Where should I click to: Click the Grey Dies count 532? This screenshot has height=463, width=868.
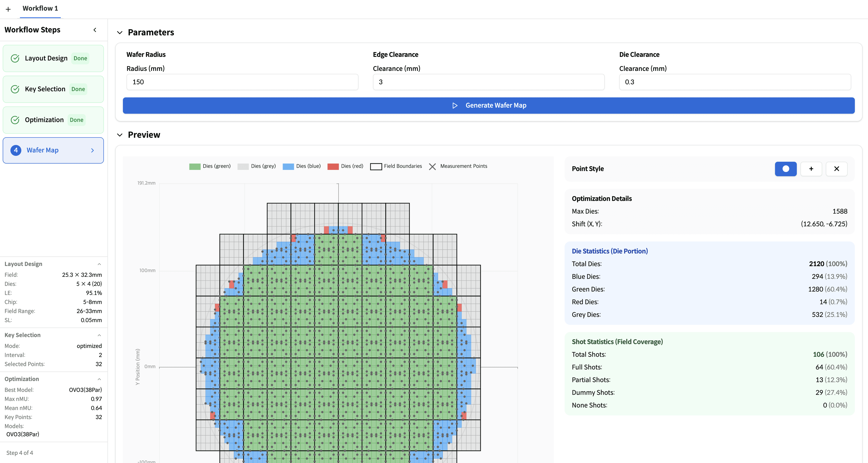(x=817, y=315)
